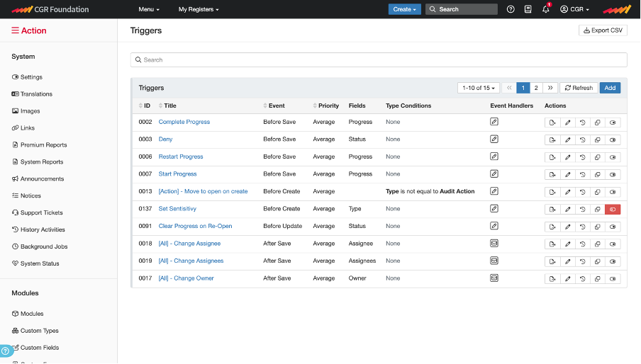
Task: Export the Move to open on create trigger
Action: [552, 192]
